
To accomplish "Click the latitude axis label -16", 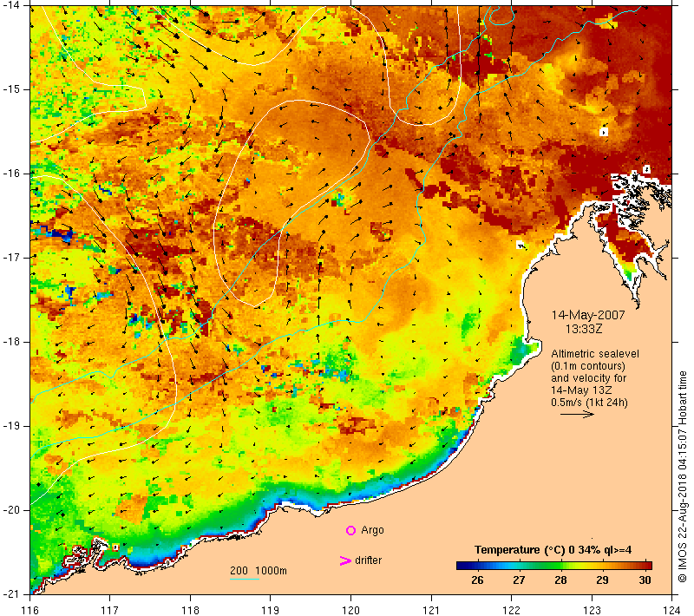I will (x=11, y=173).
